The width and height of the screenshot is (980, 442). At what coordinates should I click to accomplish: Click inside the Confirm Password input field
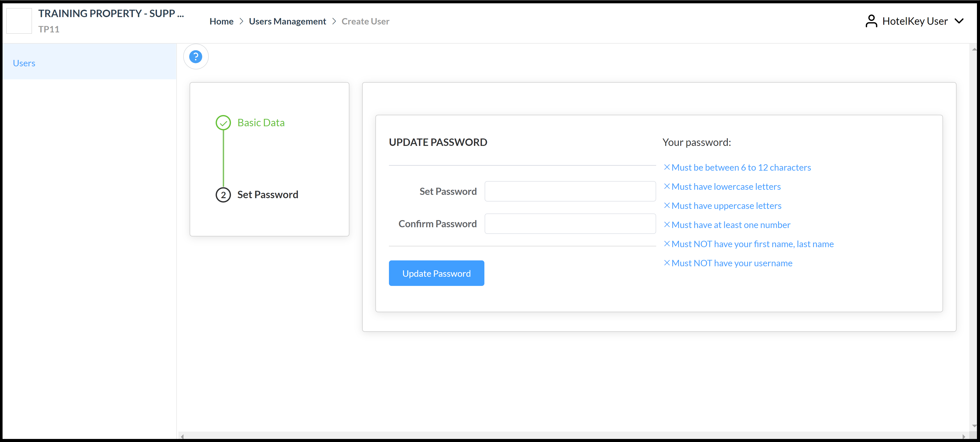pos(570,223)
